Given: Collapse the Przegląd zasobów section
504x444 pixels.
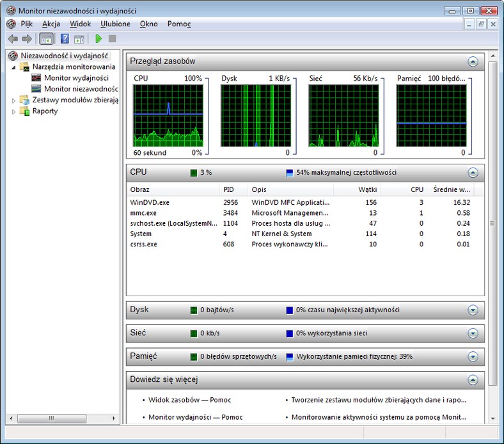Looking at the screenshot, I should 473,62.
